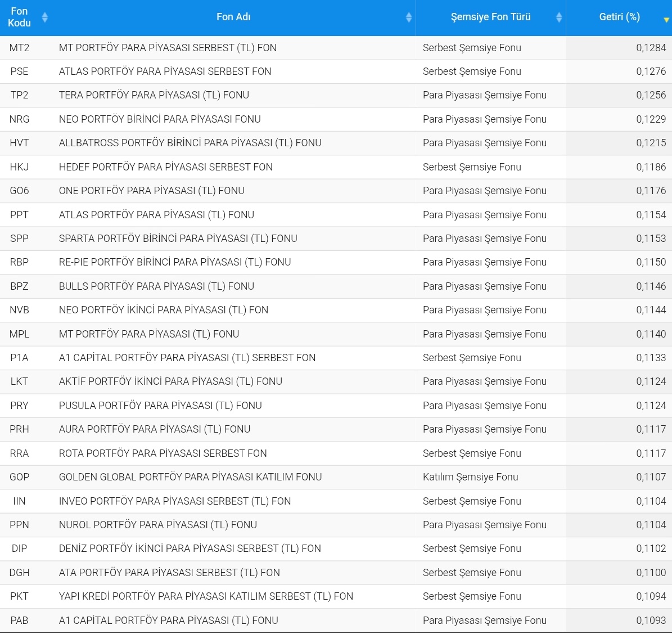Open ONE PORTFÖY PARA PİYASASI (TL) FONU
The height and width of the screenshot is (634, 672).
click(152, 191)
